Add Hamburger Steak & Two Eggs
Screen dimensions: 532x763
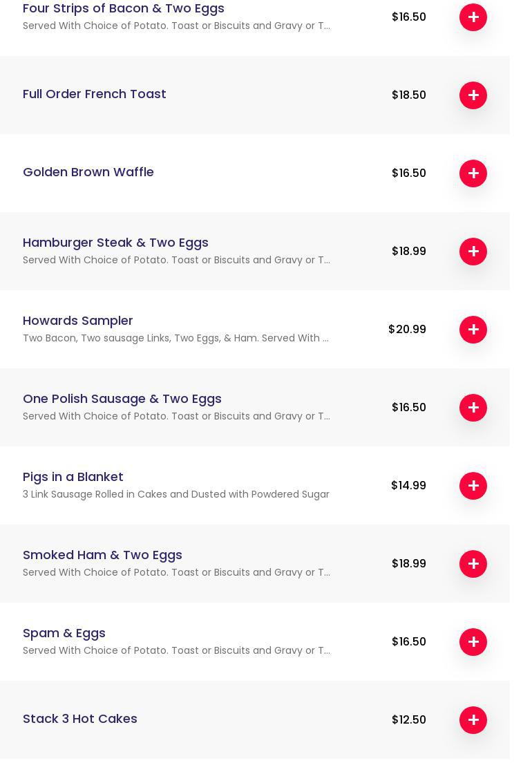[x=473, y=252]
